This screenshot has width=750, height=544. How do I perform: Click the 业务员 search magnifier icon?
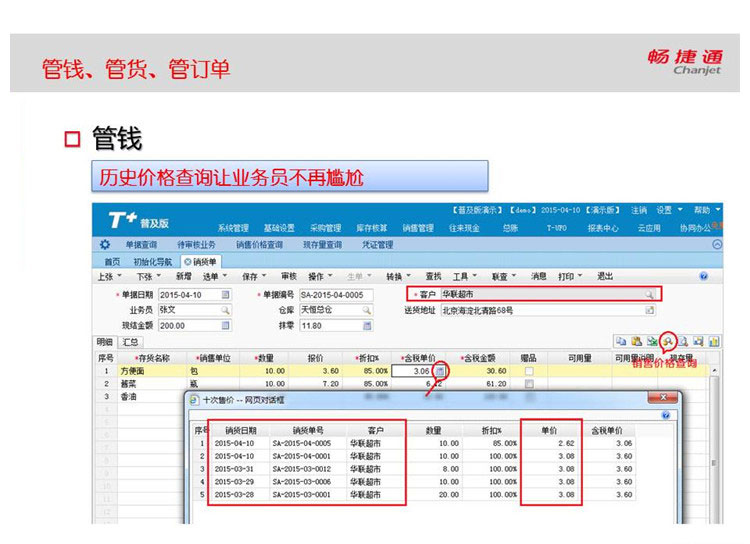click(225, 310)
